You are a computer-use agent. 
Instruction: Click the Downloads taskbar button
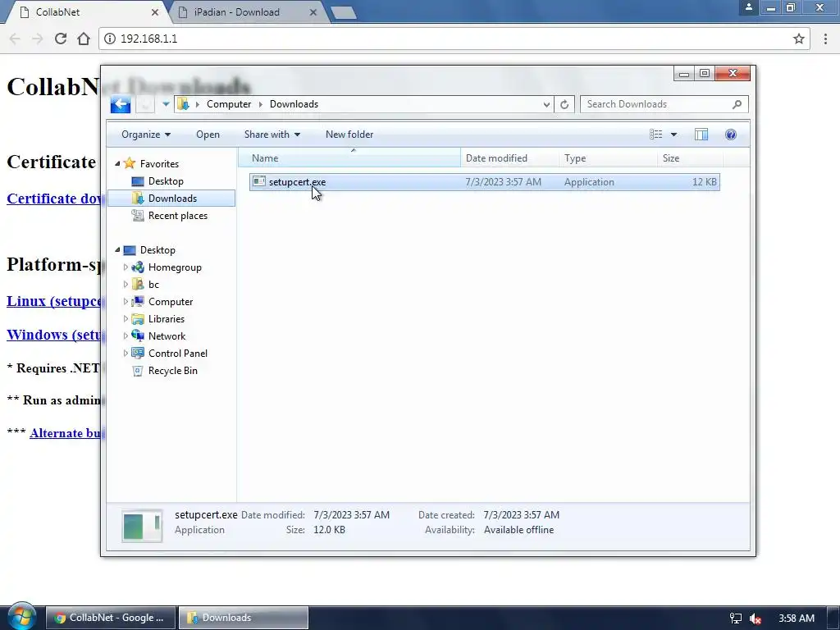pos(243,618)
